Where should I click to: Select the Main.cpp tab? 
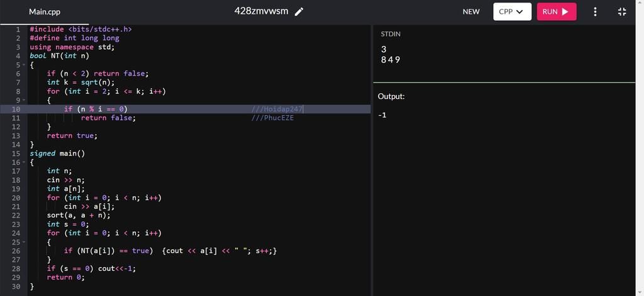[45, 12]
